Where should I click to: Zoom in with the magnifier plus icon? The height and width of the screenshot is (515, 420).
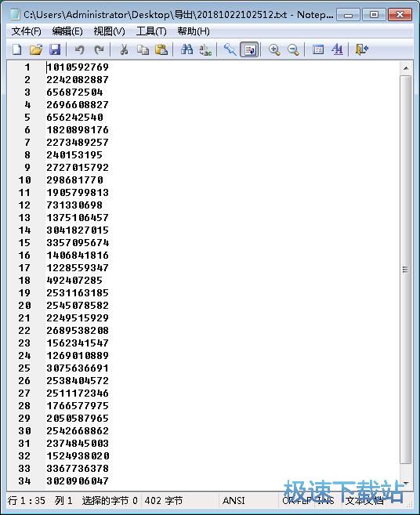coord(274,49)
